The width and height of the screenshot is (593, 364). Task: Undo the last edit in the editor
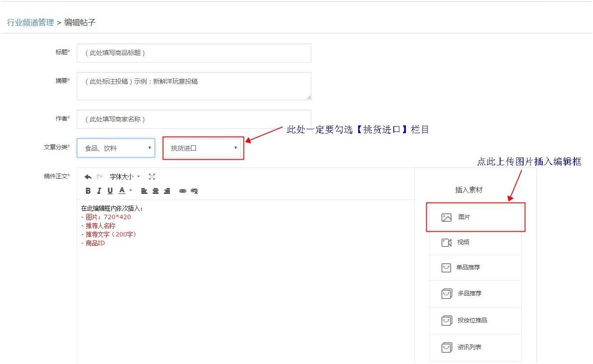[88, 177]
